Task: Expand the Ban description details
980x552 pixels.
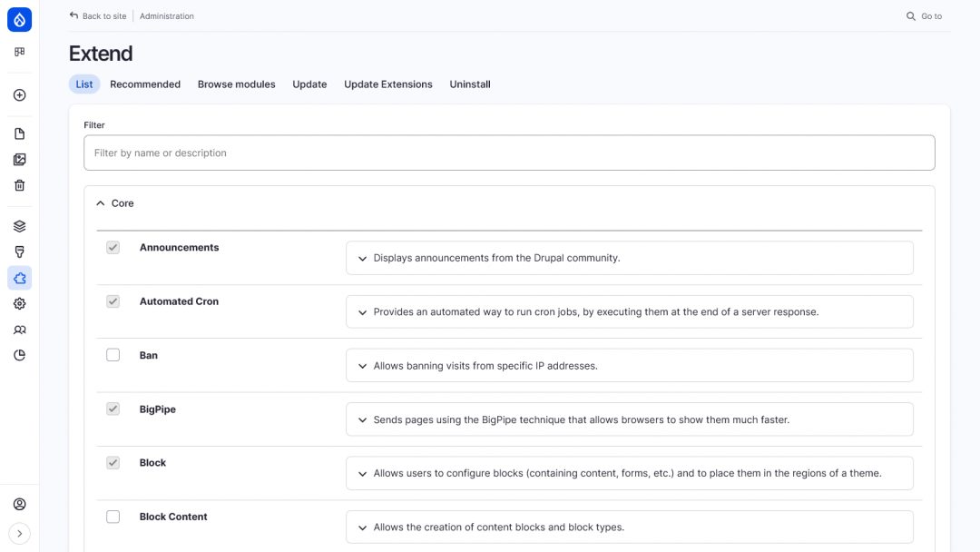Action: point(630,366)
